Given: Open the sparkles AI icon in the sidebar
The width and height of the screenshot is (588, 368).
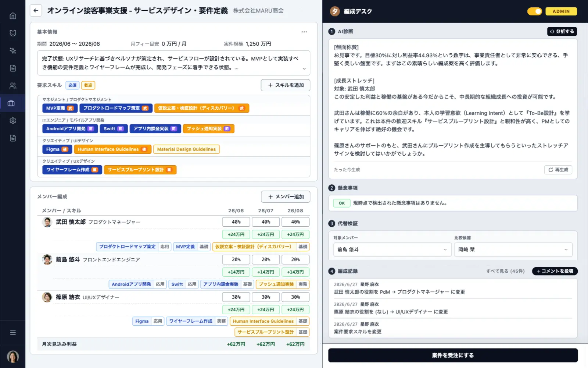Looking at the screenshot, I should point(13,51).
